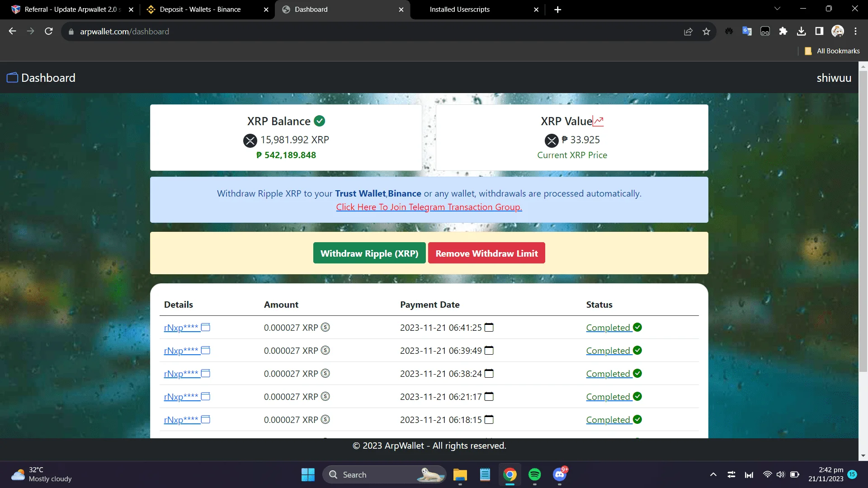Click the Current XRP Price label

[x=572, y=155]
